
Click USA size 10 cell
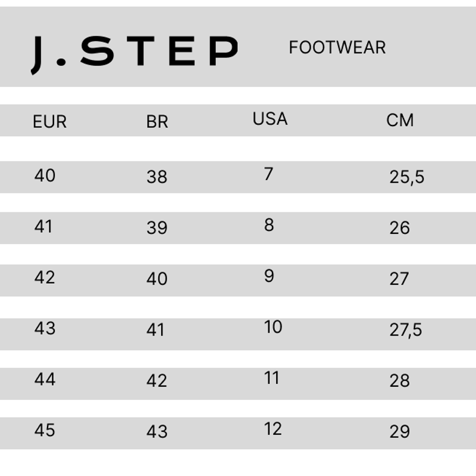coord(273,327)
